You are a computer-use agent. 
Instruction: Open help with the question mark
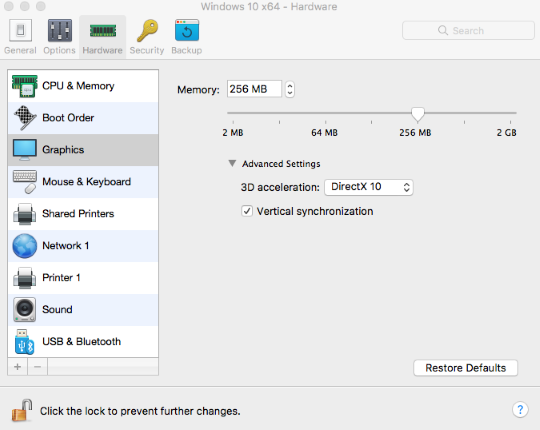pos(520,410)
